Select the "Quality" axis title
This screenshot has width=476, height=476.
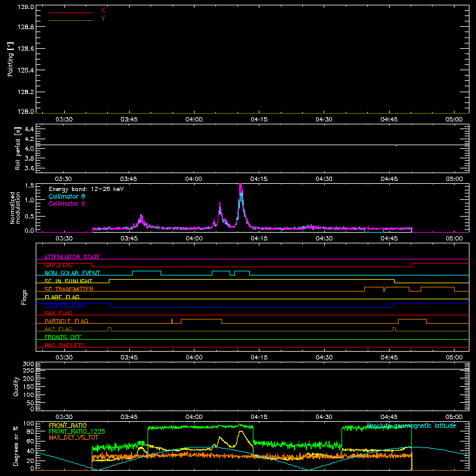click(x=16, y=386)
